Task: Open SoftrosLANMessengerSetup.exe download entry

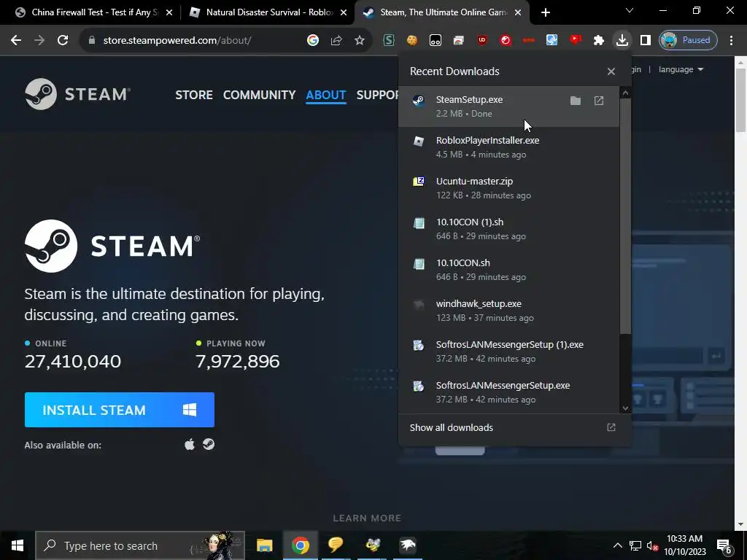Action: pos(508,392)
